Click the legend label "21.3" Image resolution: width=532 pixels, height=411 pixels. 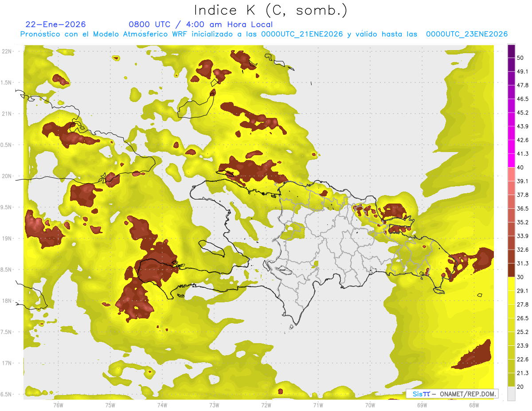point(523,373)
